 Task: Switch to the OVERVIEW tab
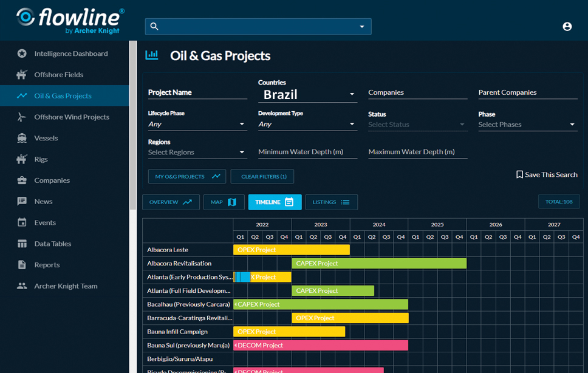coord(171,202)
